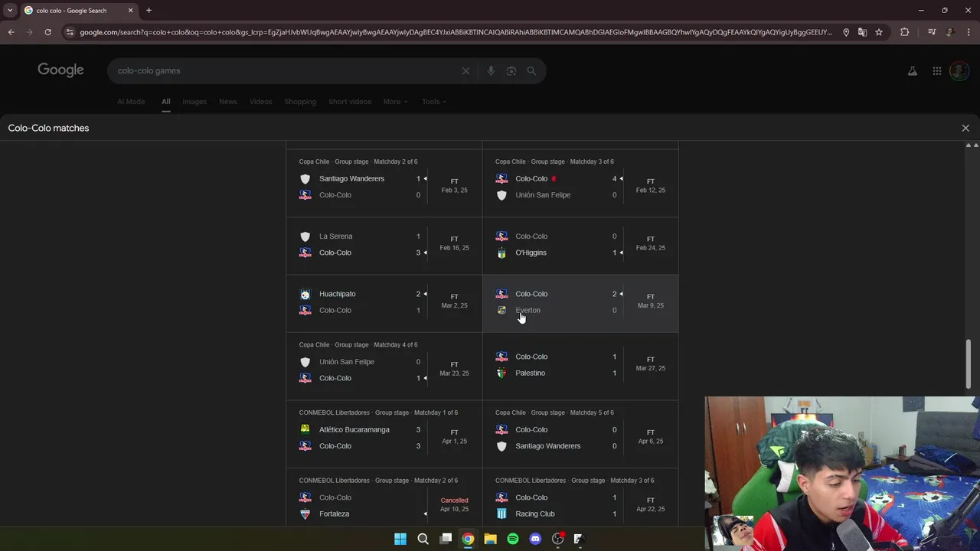Switch to Images tab
The height and width of the screenshot is (551, 980).
(x=194, y=102)
